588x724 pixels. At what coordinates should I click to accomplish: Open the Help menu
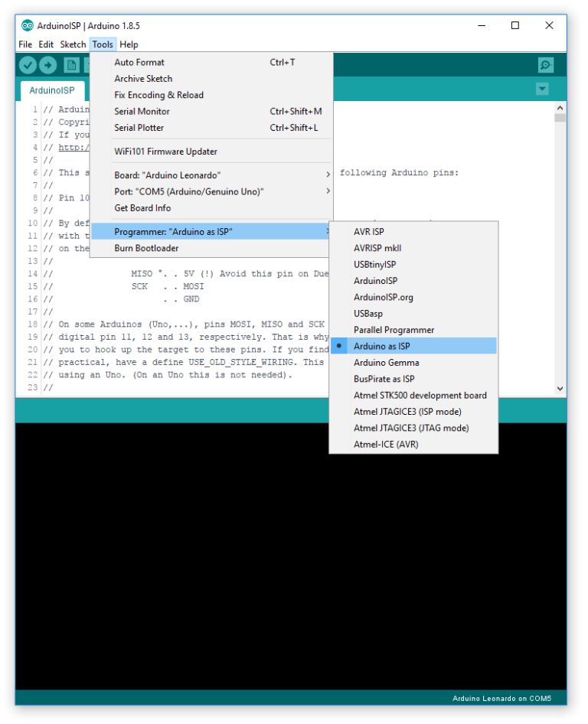129,44
